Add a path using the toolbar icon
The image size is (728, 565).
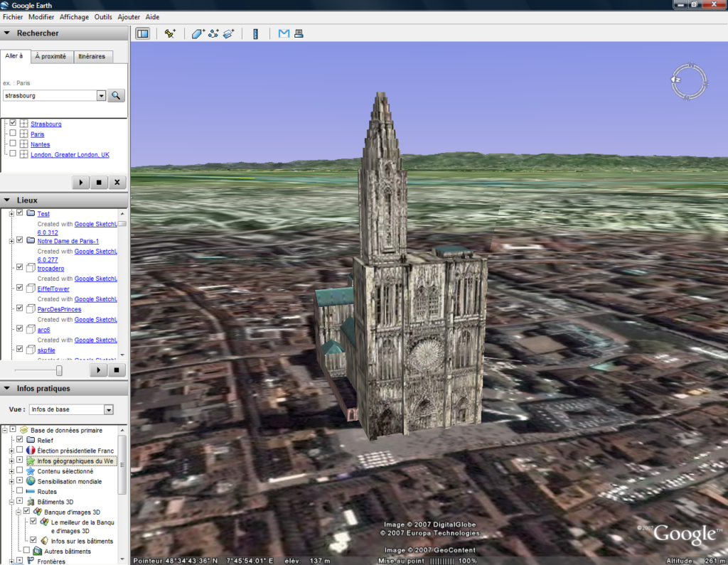point(213,33)
